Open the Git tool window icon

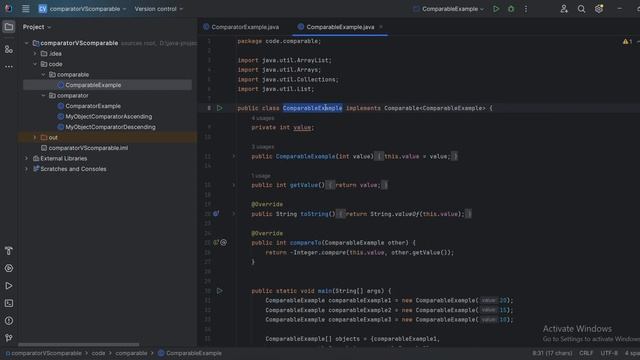click(x=9, y=338)
